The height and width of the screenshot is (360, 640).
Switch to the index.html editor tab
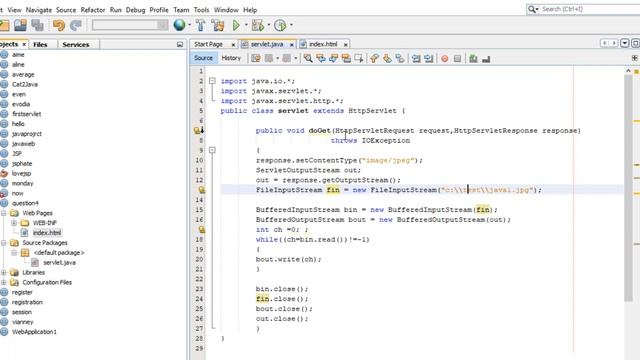pyautogui.click(x=323, y=44)
